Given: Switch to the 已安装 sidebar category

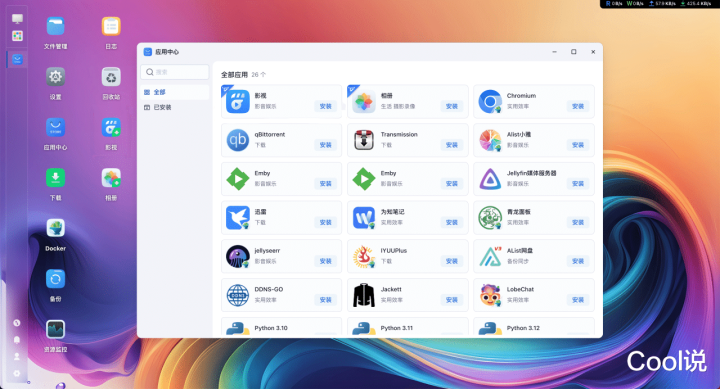Looking at the screenshot, I should pos(174,107).
